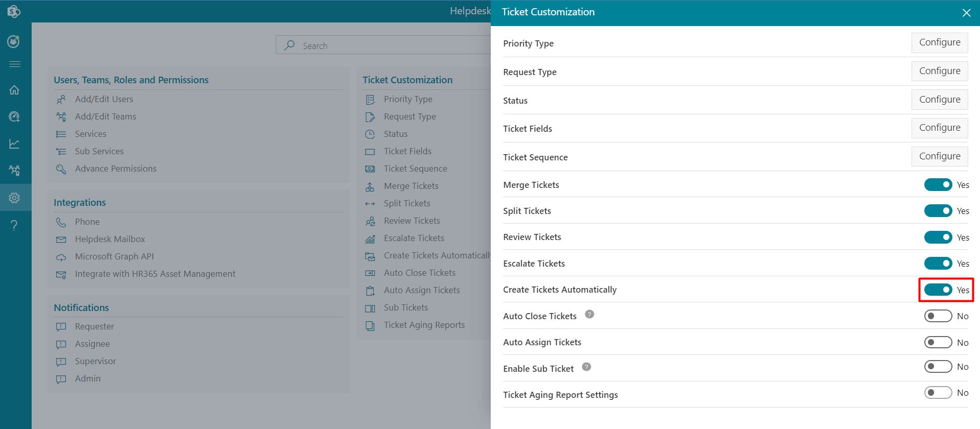This screenshot has height=429, width=980.
Task: Click Configure button for Ticket Sequence
Action: 939,156
